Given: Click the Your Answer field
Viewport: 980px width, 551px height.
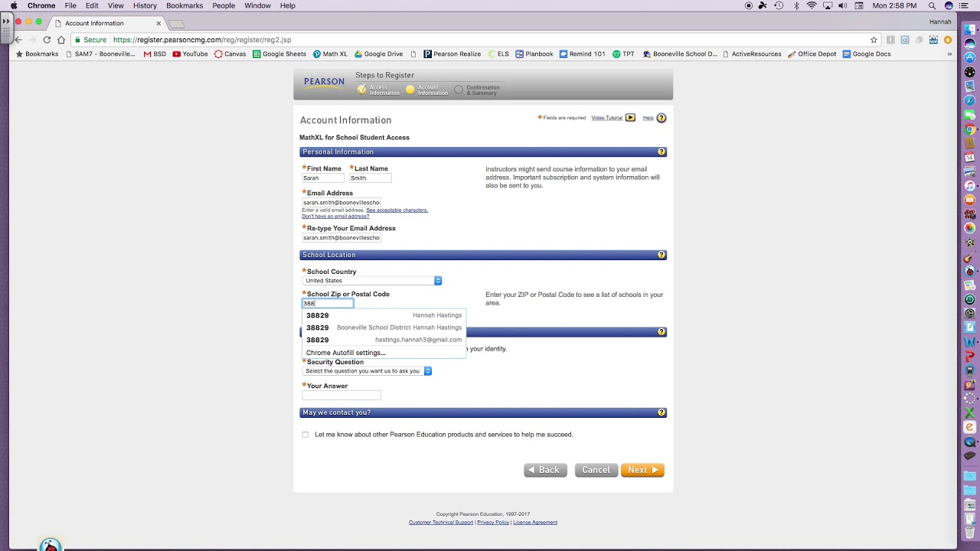Looking at the screenshot, I should tap(341, 396).
